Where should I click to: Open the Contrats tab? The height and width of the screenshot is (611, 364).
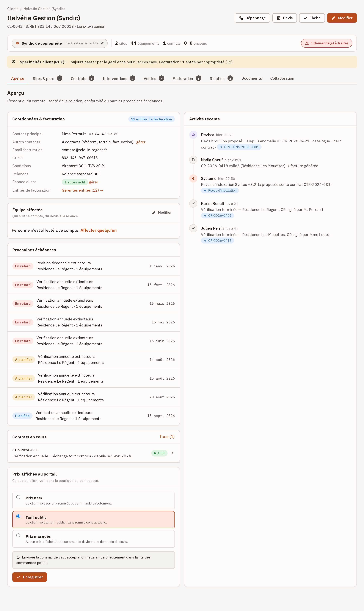(x=82, y=78)
